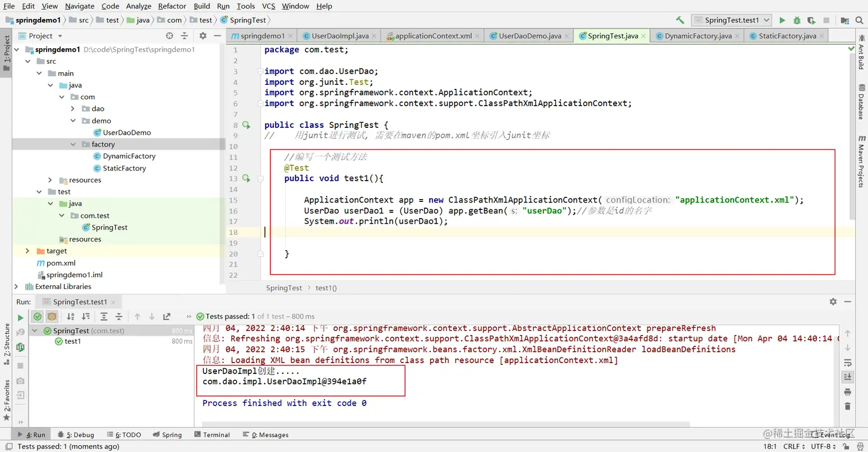
Task: Expand the target folder arrow
Action: click(x=28, y=251)
